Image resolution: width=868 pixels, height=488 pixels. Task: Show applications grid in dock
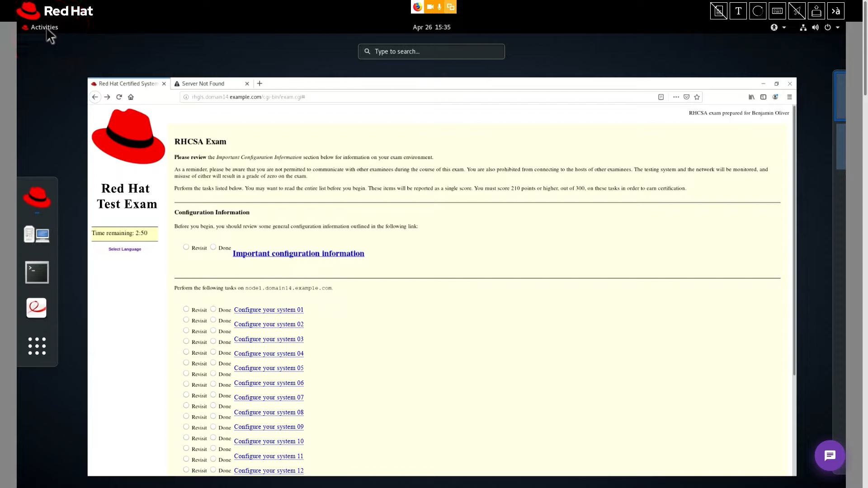pos(37,346)
